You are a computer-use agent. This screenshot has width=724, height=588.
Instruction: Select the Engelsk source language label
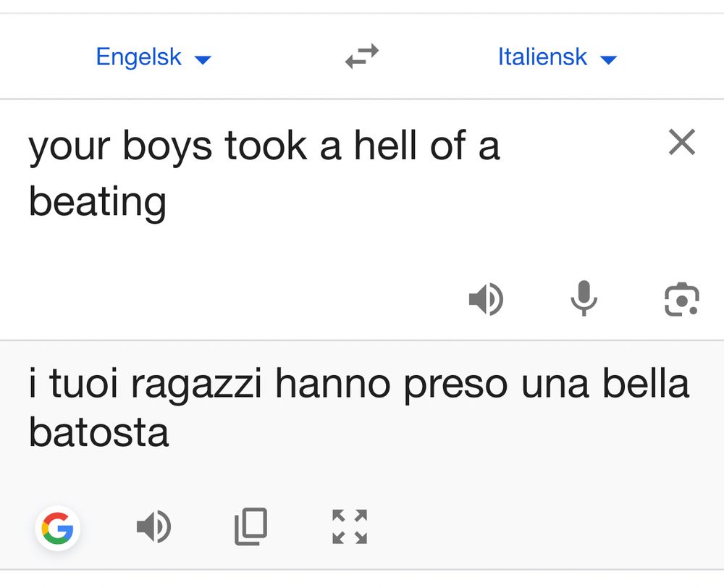pyautogui.click(x=138, y=56)
